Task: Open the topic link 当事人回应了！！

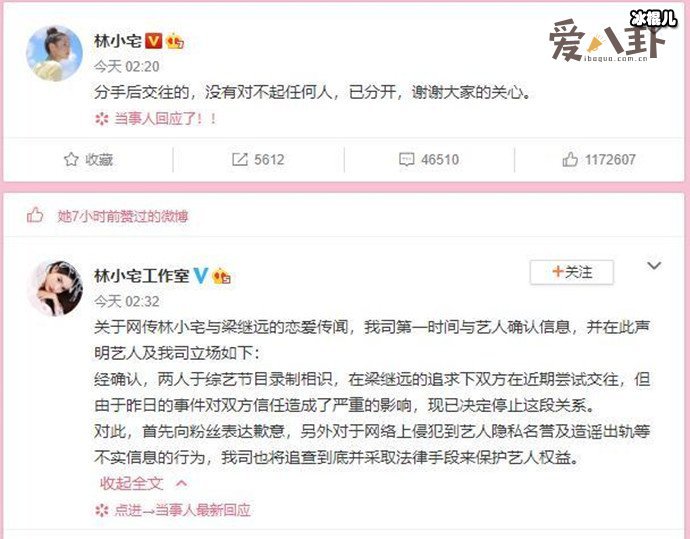Action: (x=165, y=119)
